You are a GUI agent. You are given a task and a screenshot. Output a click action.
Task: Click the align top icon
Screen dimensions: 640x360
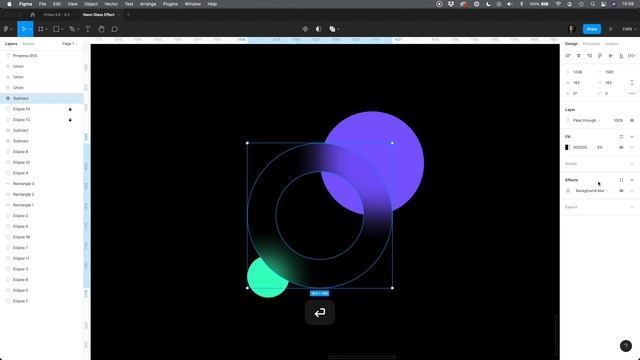click(x=600, y=56)
